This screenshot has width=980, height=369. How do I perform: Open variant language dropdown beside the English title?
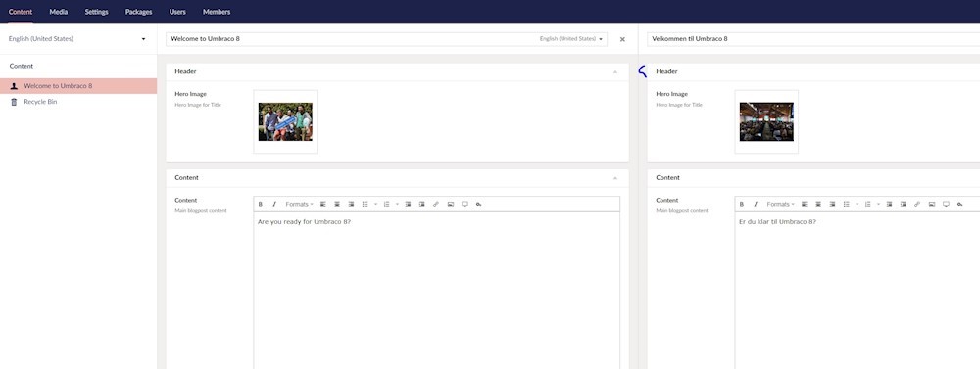coord(573,39)
